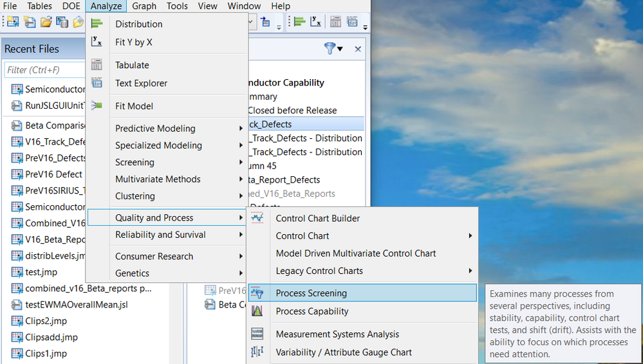Open Clips1.jmp in Recent Files
This screenshot has width=643, height=364.
tap(46, 354)
